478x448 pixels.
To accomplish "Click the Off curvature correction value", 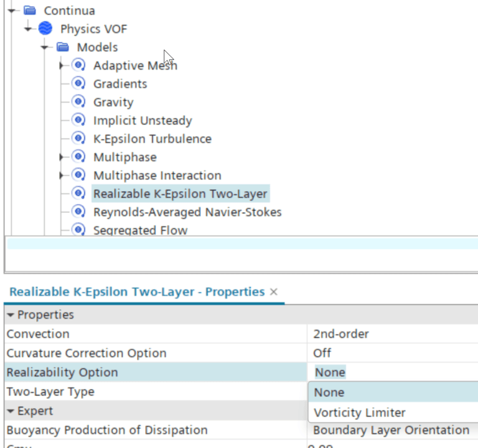I will [x=322, y=353].
